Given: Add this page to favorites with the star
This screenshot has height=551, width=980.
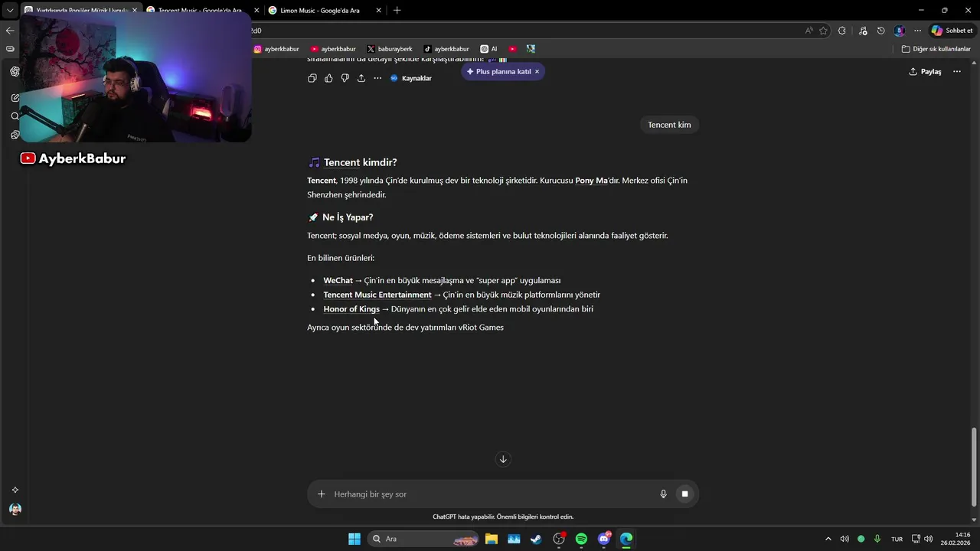Looking at the screenshot, I should point(824,31).
